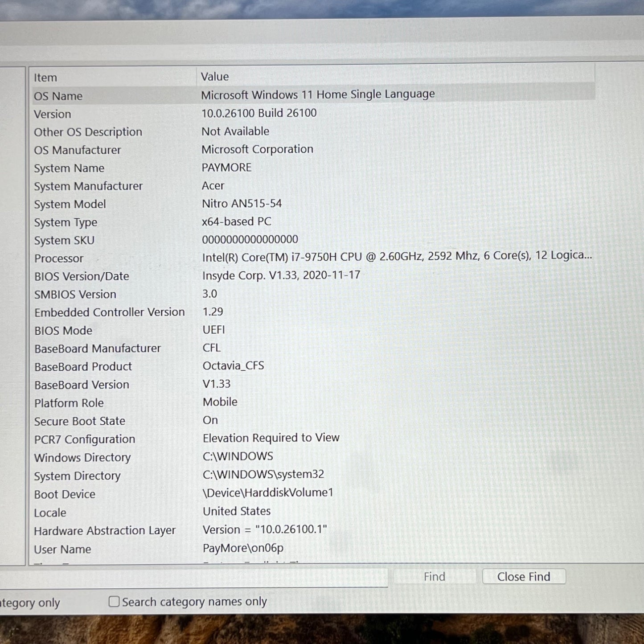This screenshot has width=644, height=644.
Task: Select the SMBIOS Version item
Action: (75, 295)
